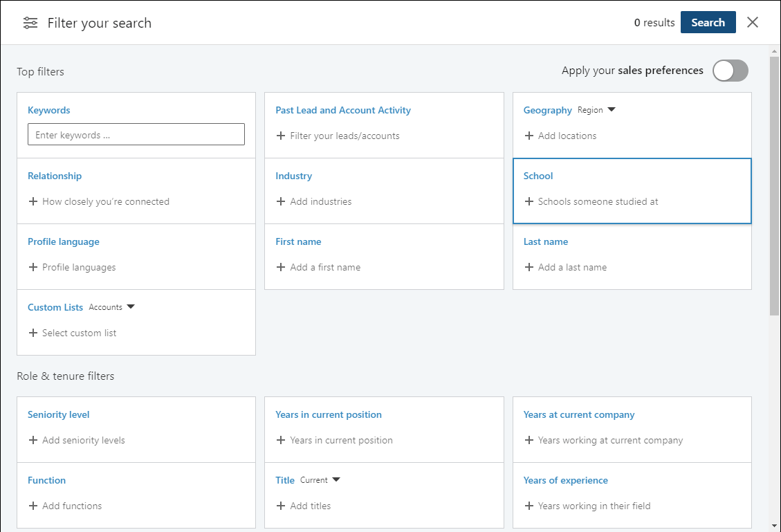Open the Geography Region dropdown

pyautogui.click(x=596, y=110)
